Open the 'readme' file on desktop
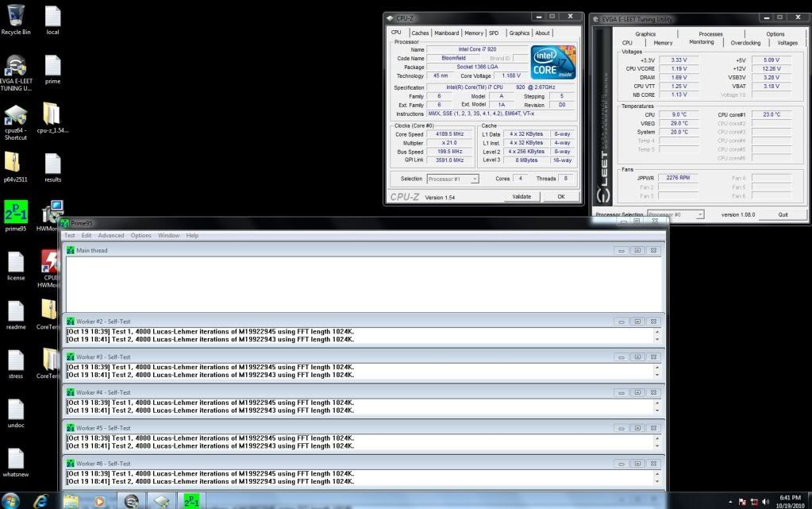The image size is (812, 509). 16,315
